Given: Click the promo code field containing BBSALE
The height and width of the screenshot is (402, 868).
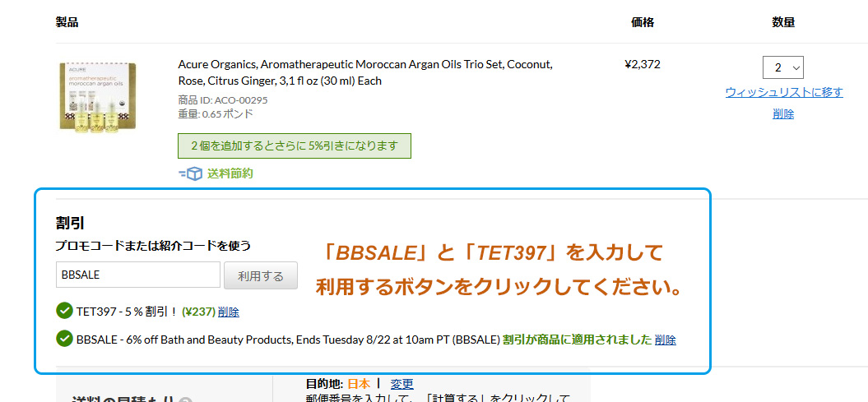Looking at the screenshot, I should tap(138, 275).
